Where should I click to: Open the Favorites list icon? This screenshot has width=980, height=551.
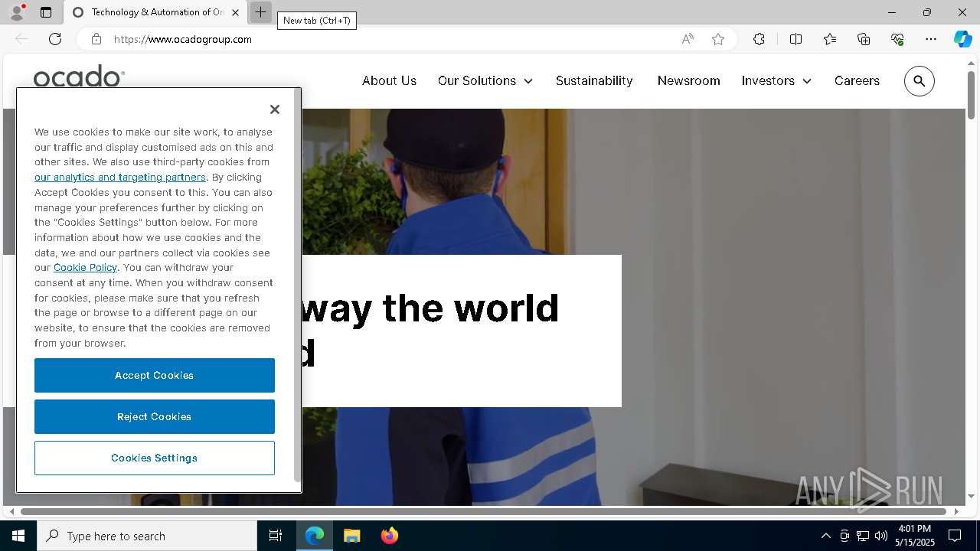click(830, 39)
